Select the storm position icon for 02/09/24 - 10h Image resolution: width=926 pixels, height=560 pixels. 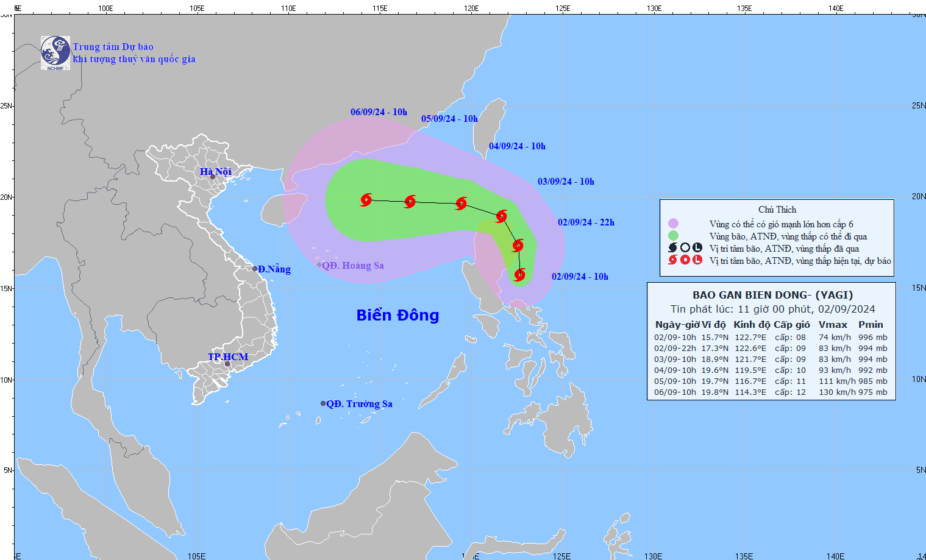point(519,275)
